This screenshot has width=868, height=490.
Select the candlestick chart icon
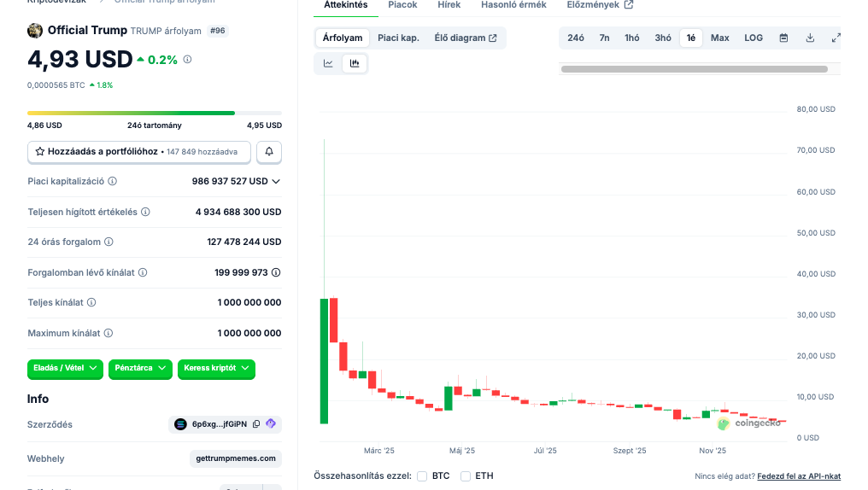(355, 63)
